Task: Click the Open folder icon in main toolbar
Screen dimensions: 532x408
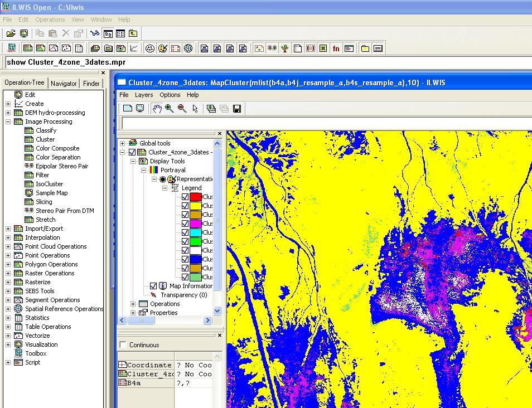Action: tap(11, 33)
